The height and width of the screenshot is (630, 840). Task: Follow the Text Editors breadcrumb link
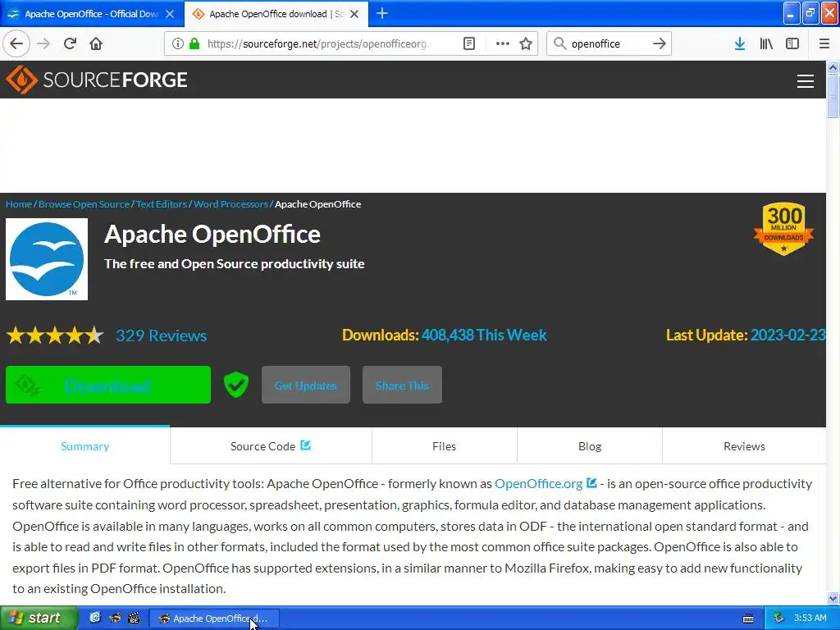162,204
